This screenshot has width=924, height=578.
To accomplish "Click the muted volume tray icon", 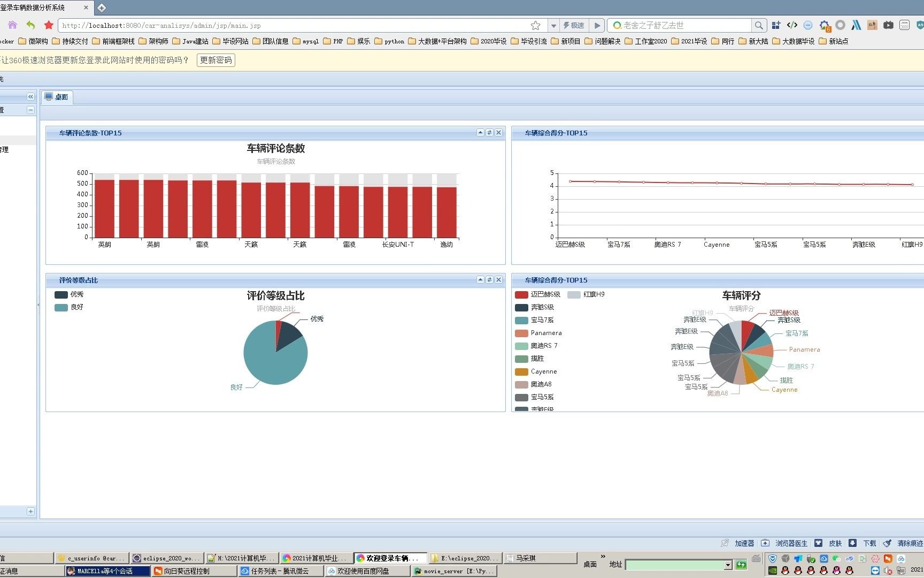I will click(888, 571).
